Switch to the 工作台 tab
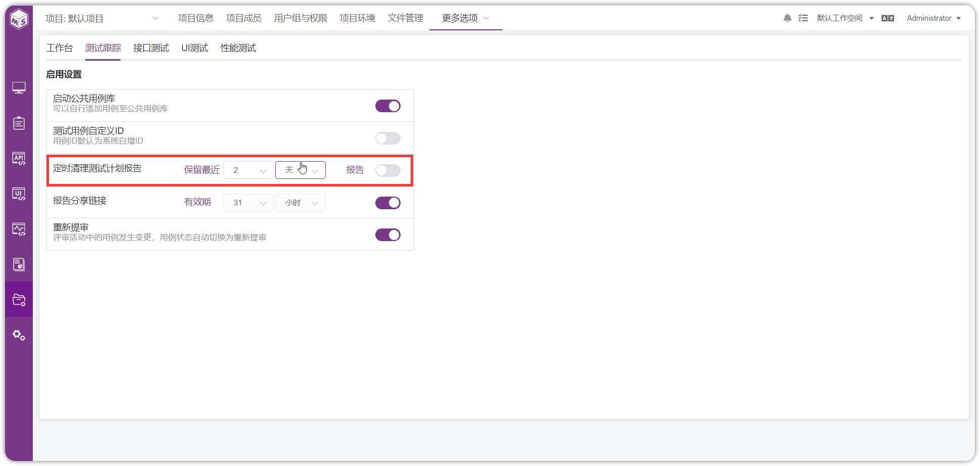This screenshot has width=980, height=466. point(60,48)
